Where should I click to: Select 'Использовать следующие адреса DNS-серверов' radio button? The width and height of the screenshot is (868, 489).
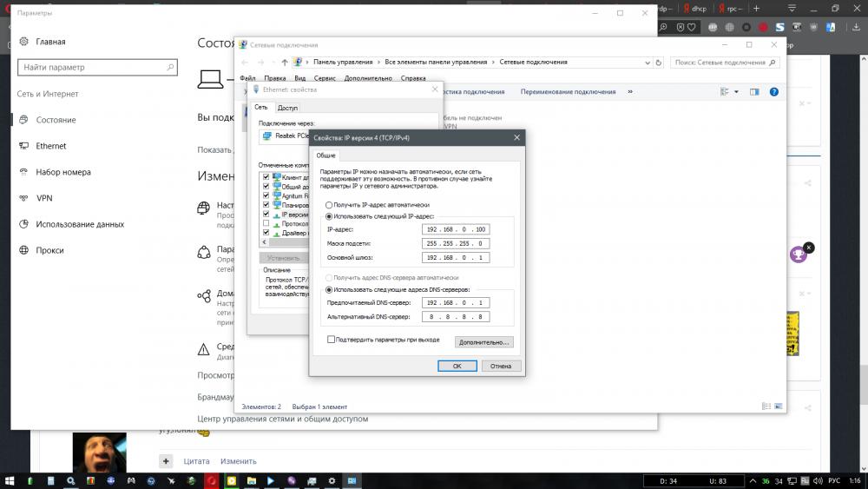click(329, 289)
